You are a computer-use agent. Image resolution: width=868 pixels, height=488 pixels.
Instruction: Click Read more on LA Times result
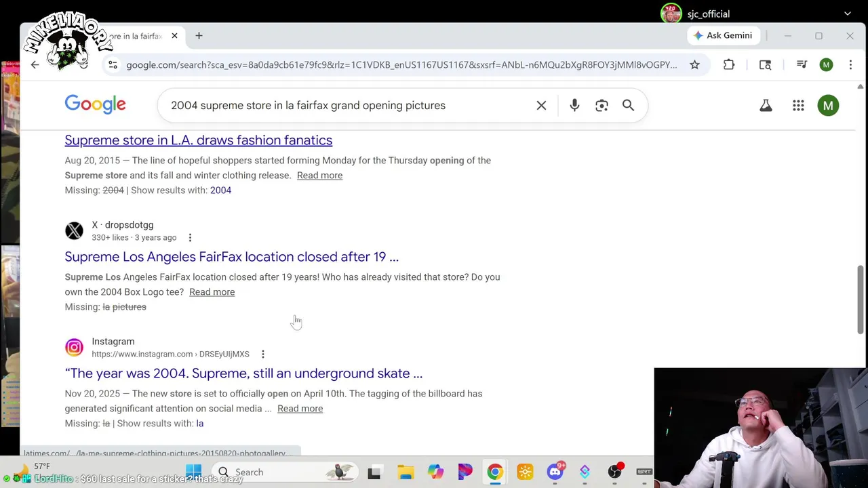[x=319, y=176]
